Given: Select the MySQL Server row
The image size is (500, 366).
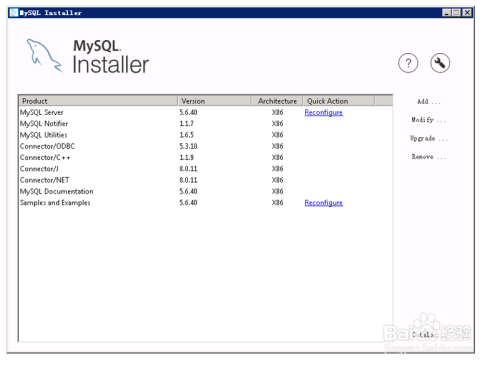Looking at the screenshot, I should (205, 112).
